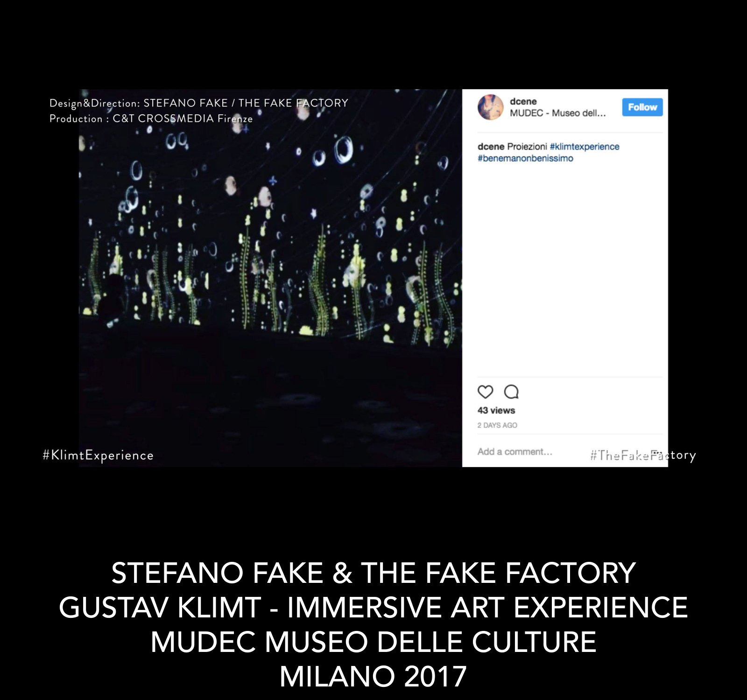Click the Design&Direction credit line

199,103
